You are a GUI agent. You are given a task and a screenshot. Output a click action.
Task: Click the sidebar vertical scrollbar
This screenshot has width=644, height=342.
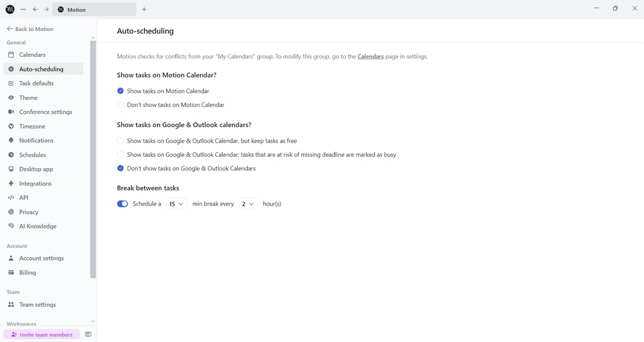pos(93,159)
